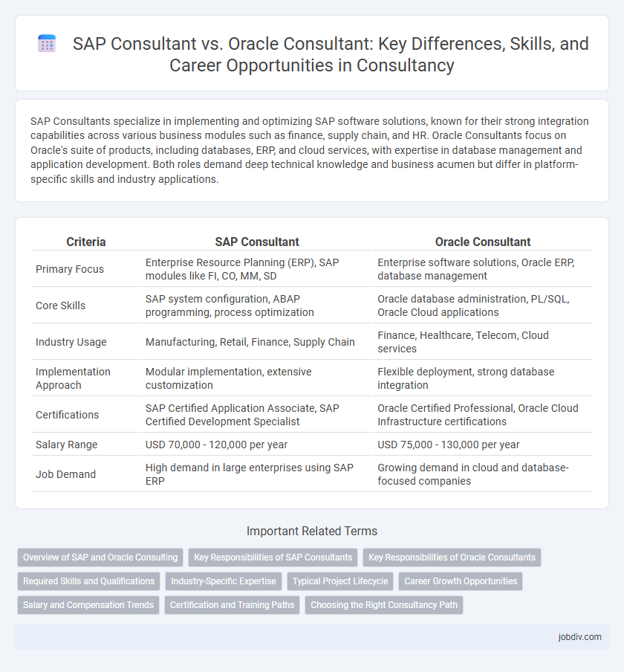The height and width of the screenshot is (672, 624).
Task: Open Key Responsibilities of SAP Consultants tag
Action: coord(273,557)
